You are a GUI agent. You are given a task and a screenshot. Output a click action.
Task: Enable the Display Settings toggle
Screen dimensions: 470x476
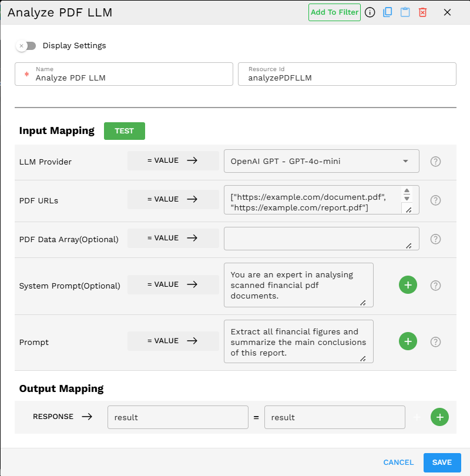(26, 45)
